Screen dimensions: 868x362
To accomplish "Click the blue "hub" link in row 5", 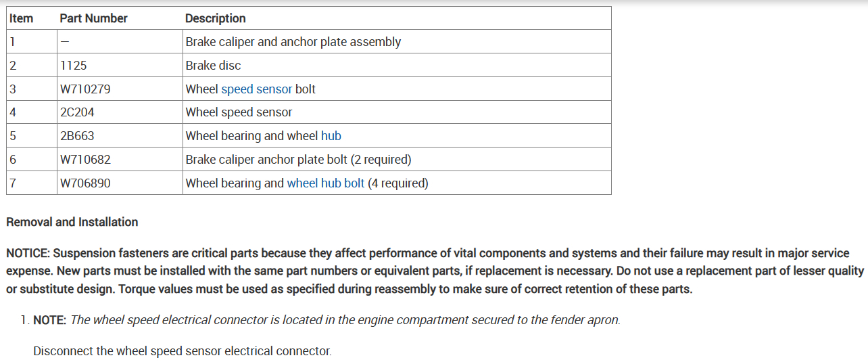I will click(331, 136).
